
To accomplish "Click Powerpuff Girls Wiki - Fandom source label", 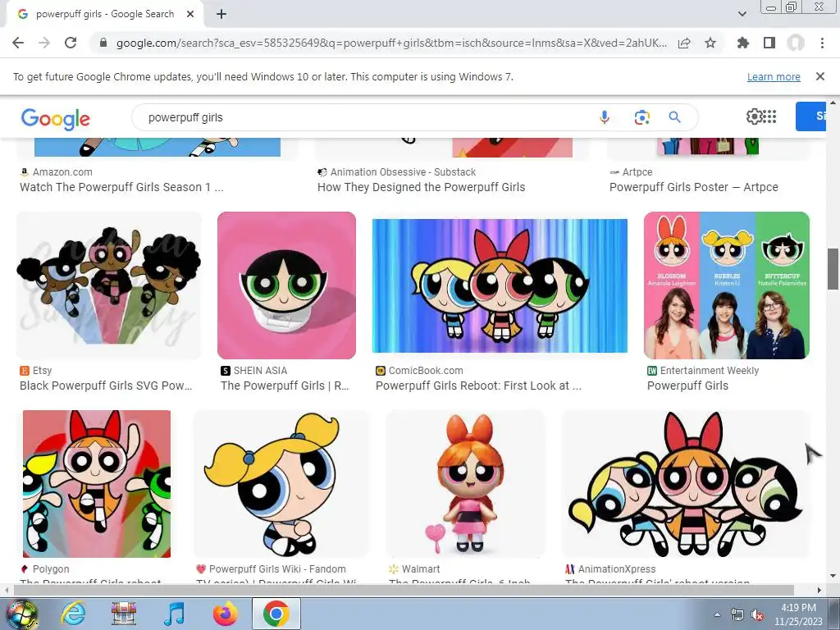I will coord(277,569).
